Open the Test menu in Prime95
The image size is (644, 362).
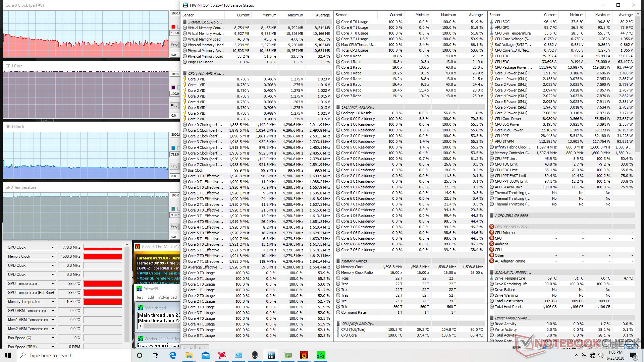pyautogui.click(x=140, y=297)
